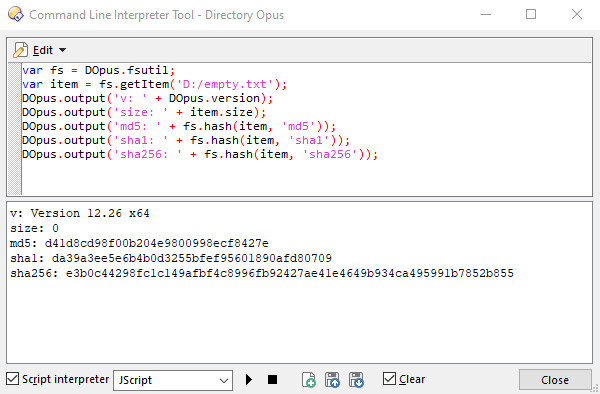Image resolution: width=600 pixels, height=394 pixels.
Task: Maximize the Command Line Interpreter window
Action: click(x=531, y=15)
